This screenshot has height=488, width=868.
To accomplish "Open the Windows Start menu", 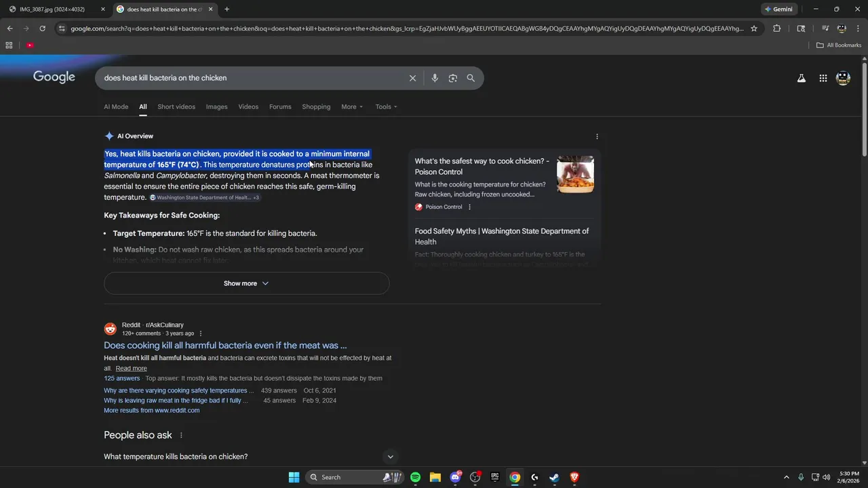I will pos(294,477).
